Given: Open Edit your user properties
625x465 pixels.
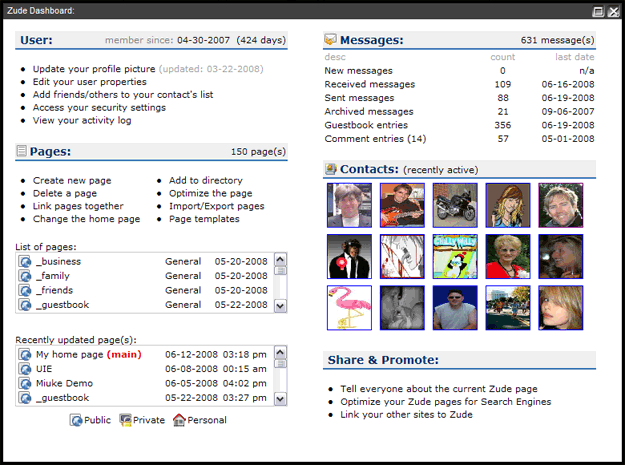Looking at the screenshot, I should (90, 82).
